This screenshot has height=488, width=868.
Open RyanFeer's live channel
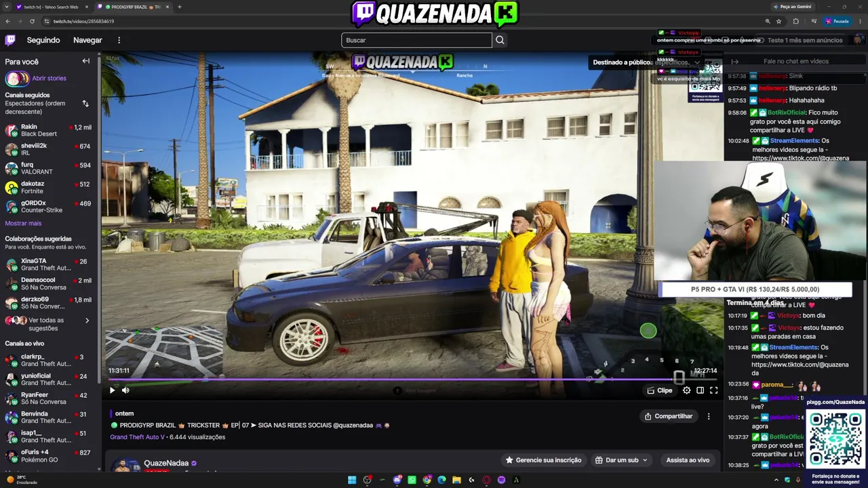tap(50, 398)
